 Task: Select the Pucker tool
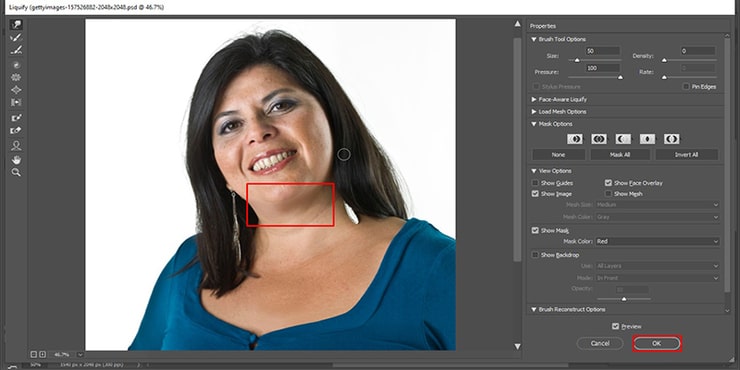tap(16, 77)
